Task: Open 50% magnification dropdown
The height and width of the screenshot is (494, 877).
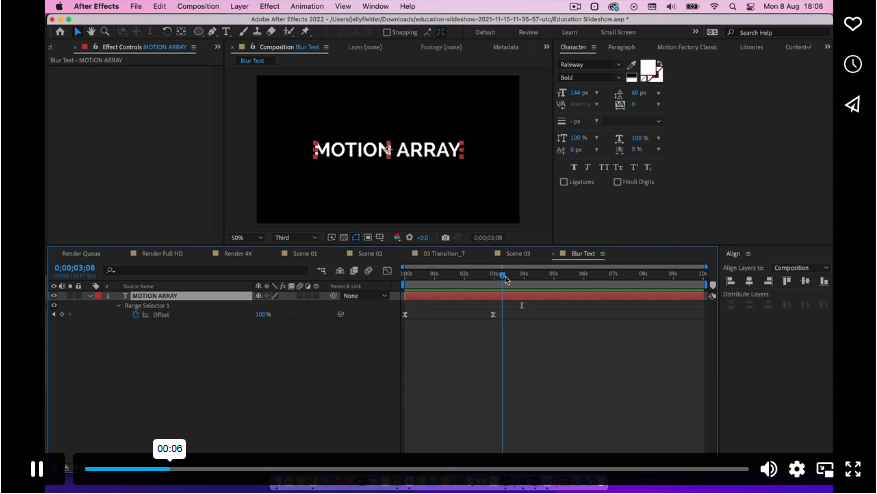Action: point(246,238)
